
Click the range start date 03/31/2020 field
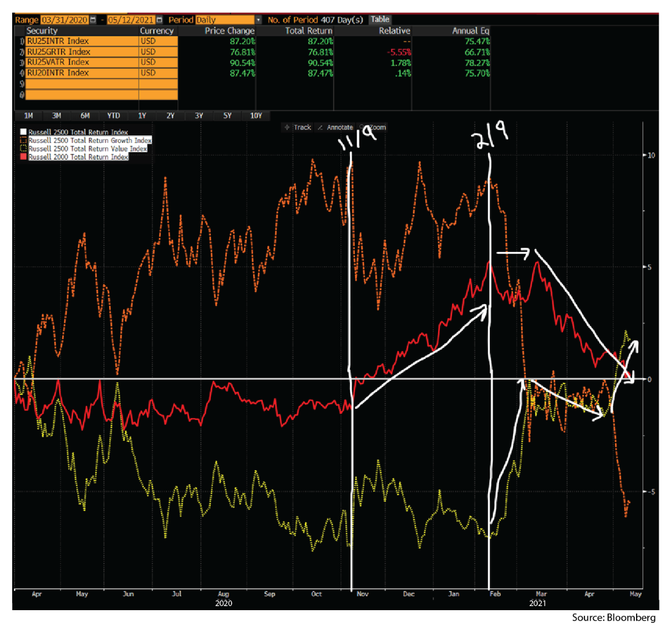64,20
